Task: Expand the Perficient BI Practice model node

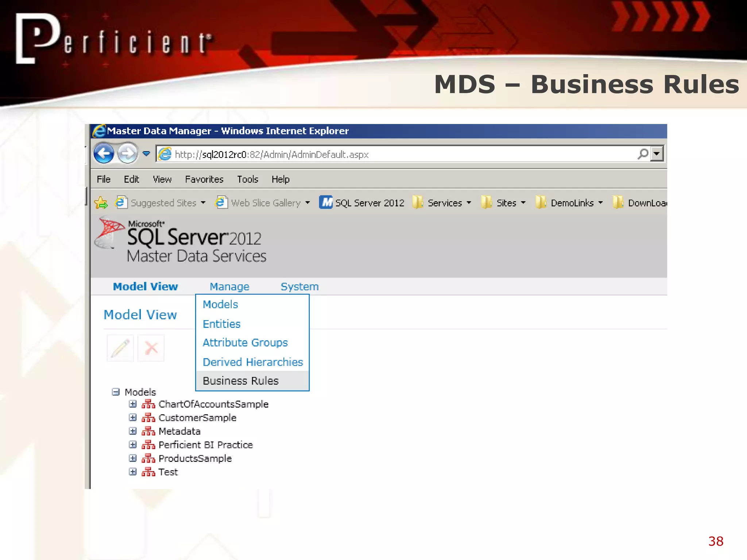Action: click(x=133, y=444)
